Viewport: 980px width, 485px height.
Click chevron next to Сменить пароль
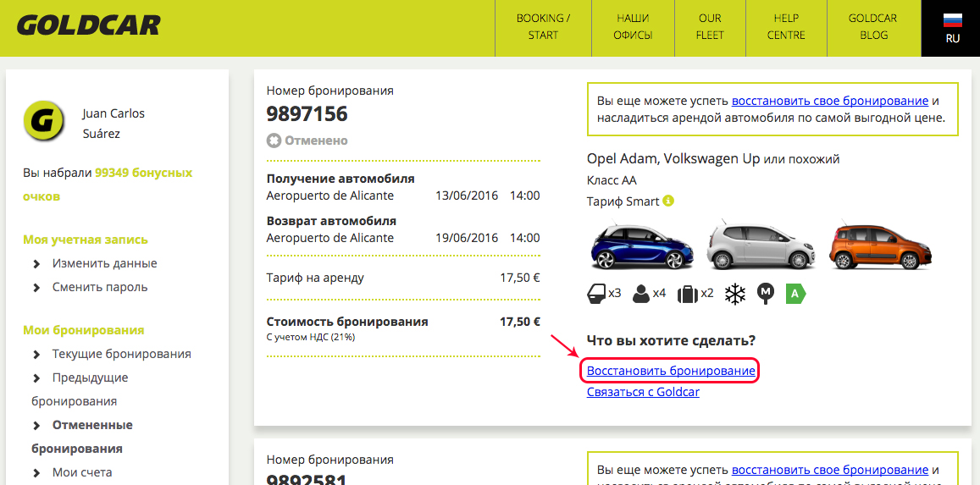tap(37, 288)
